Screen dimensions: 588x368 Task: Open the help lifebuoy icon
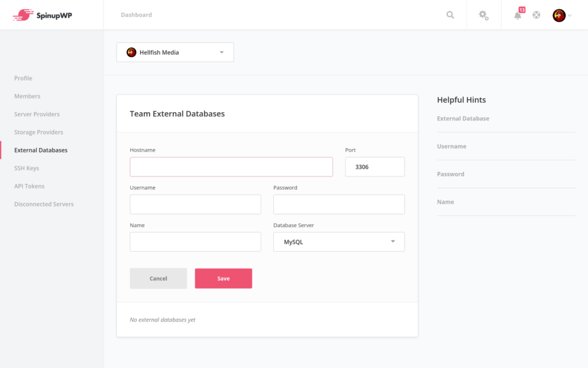[536, 15]
